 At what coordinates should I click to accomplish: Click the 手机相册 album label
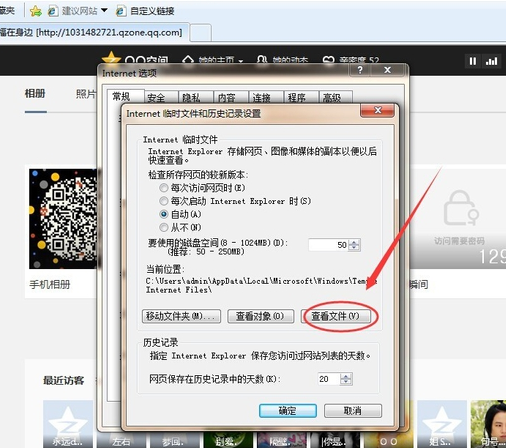(50, 285)
